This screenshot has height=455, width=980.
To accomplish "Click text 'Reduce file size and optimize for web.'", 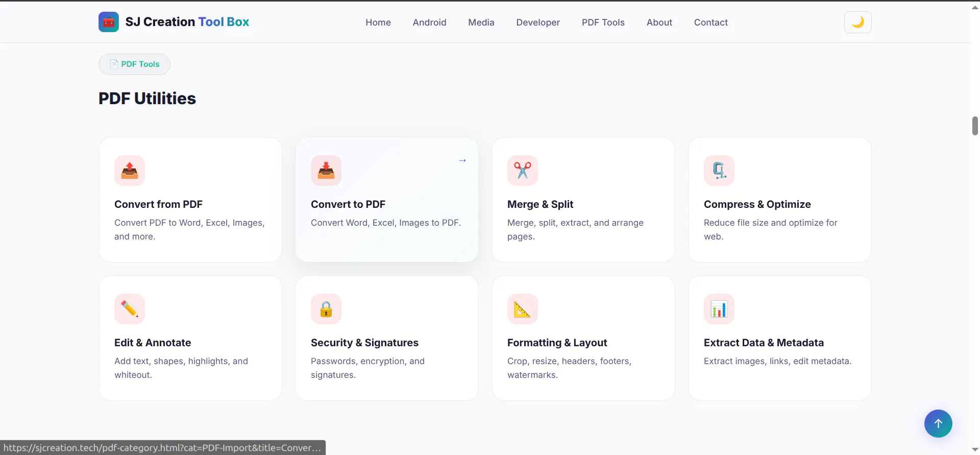I will pos(770,230).
